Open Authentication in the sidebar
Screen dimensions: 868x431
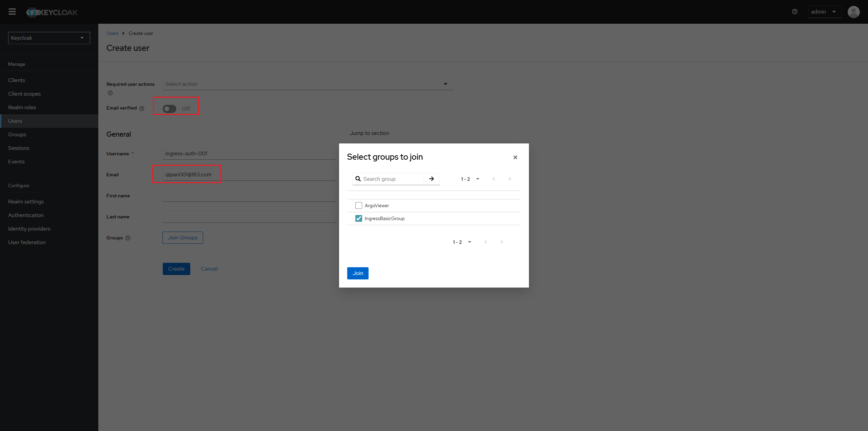pos(49,215)
